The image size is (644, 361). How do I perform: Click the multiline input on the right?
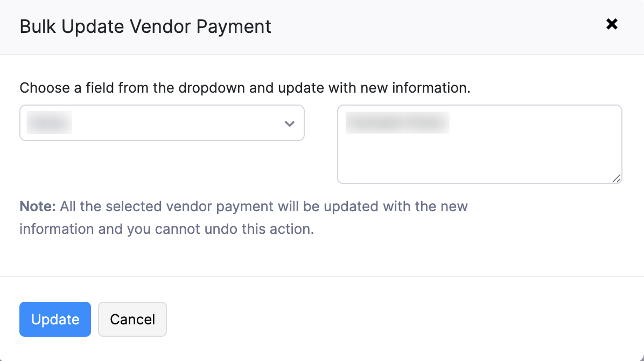[x=479, y=144]
